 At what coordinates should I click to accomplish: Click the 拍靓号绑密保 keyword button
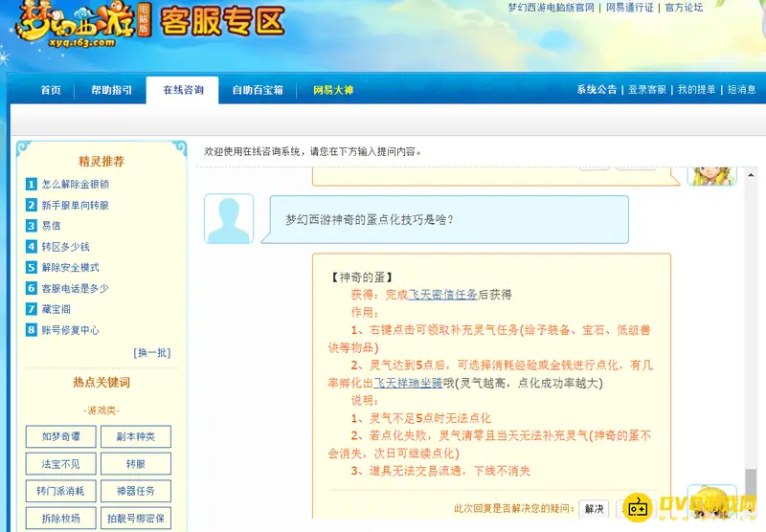tap(136, 519)
